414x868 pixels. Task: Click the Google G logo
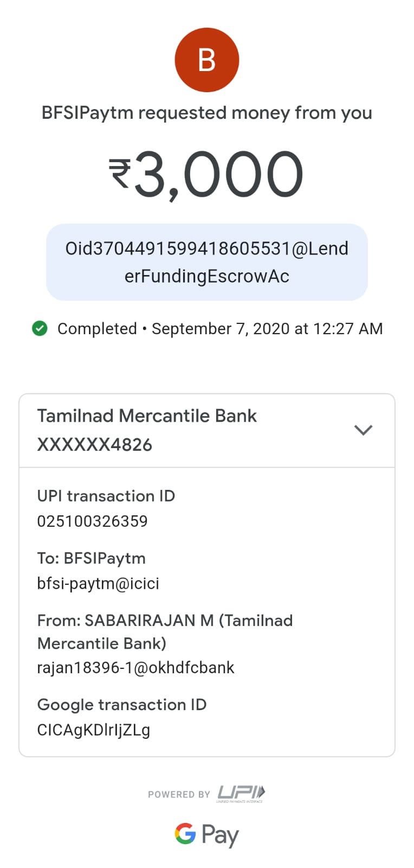185,834
